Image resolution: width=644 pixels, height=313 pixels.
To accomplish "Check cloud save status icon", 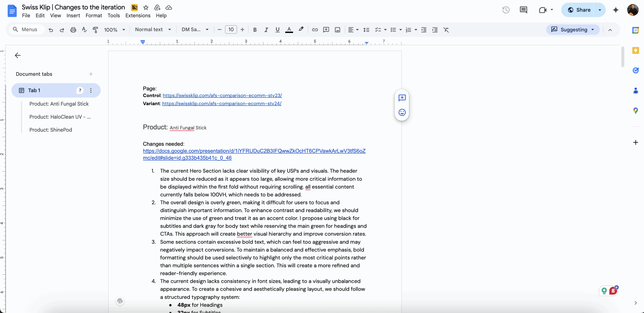I will click(169, 8).
